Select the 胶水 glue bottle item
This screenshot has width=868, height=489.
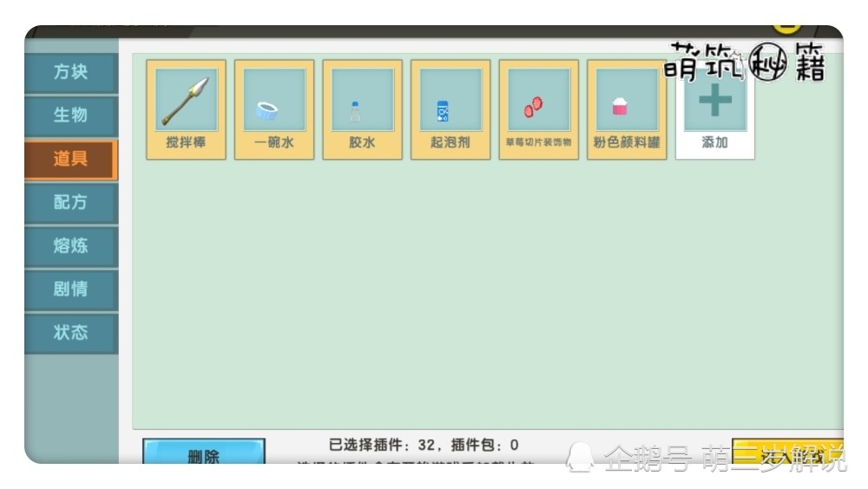coord(362,109)
